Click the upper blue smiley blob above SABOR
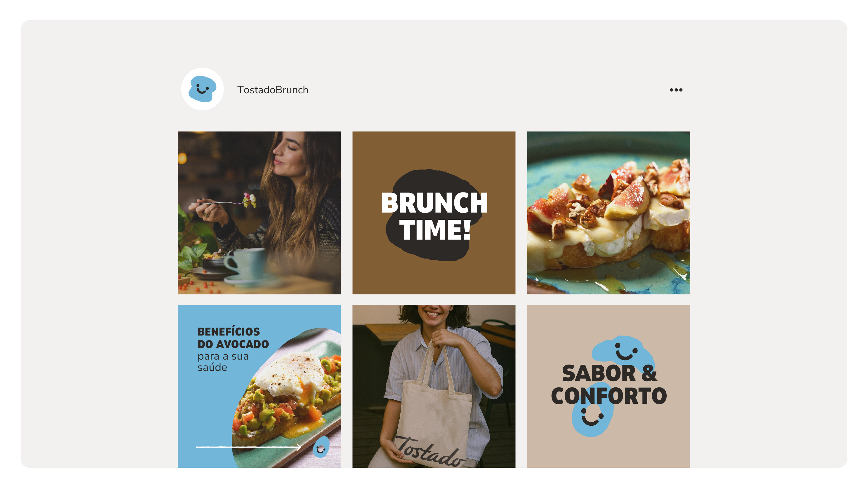 (623, 352)
